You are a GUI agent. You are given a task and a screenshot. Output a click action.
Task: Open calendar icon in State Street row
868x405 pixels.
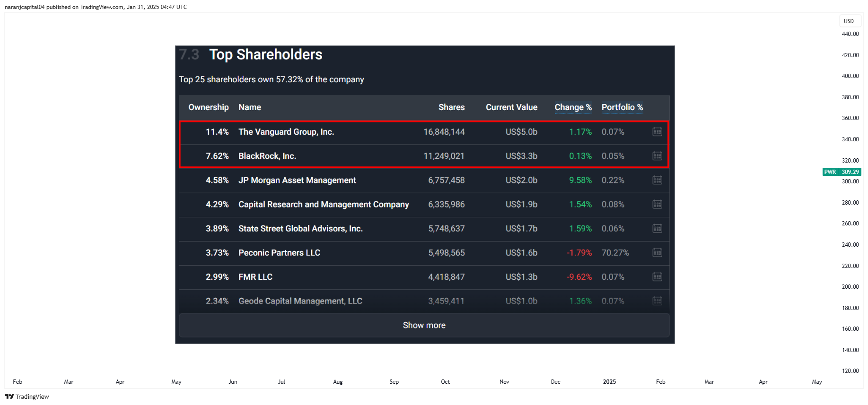(x=657, y=228)
